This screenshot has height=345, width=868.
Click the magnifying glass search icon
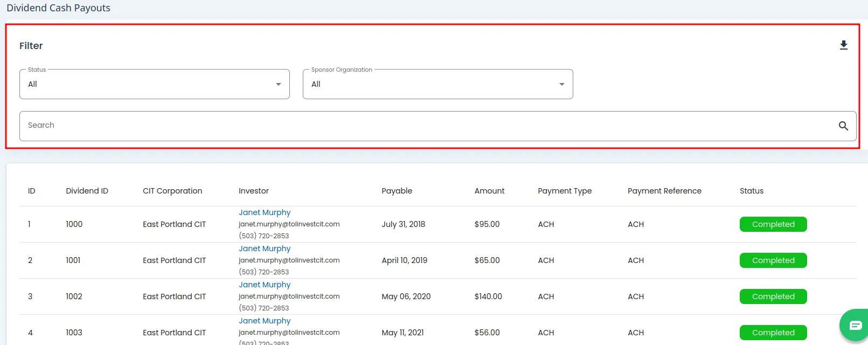coord(843,126)
